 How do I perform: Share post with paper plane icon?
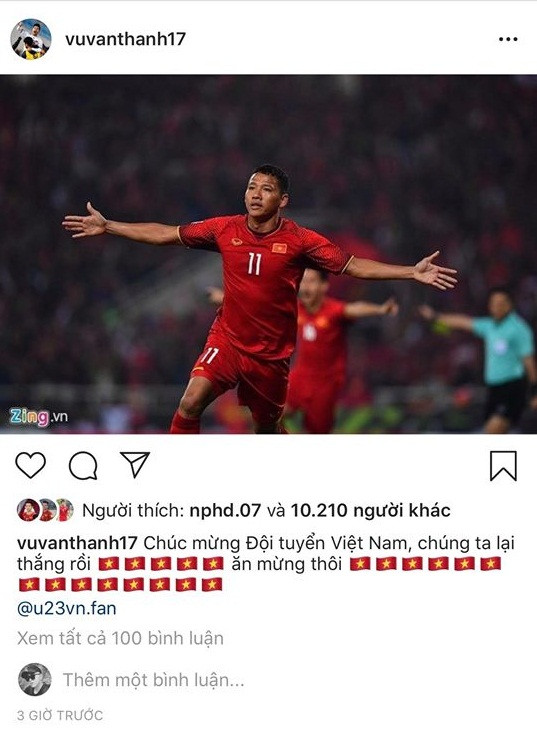(x=135, y=464)
